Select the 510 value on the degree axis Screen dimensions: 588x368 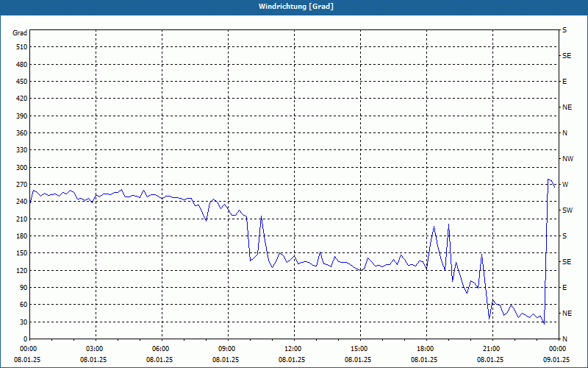(22, 47)
